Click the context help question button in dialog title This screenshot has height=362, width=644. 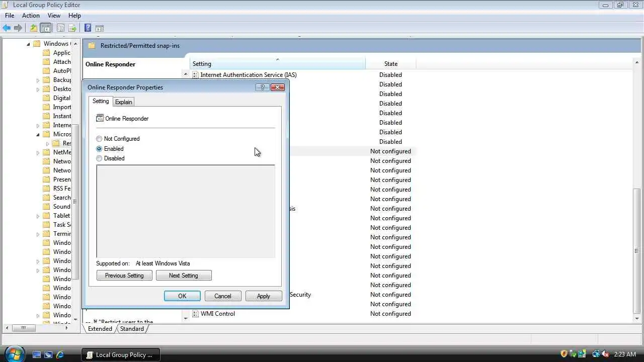click(x=262, y=87)
